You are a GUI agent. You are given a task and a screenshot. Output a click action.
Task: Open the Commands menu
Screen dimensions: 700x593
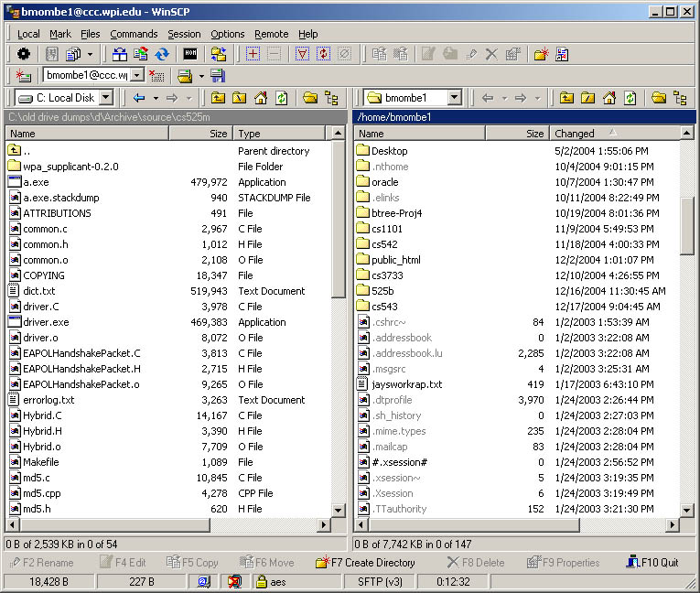[x=134, y=34]
